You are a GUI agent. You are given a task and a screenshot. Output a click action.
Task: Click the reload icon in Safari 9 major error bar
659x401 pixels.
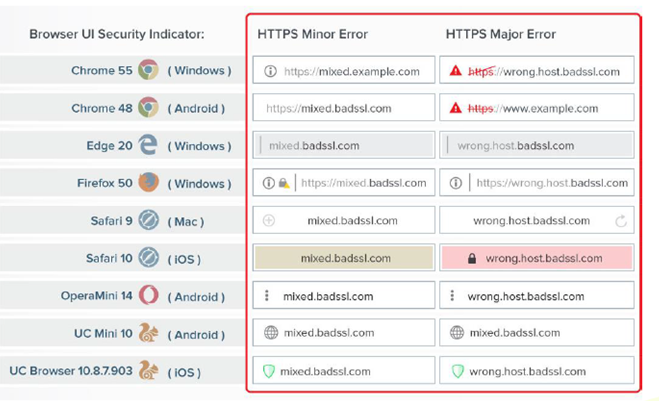tap(620, 221)
